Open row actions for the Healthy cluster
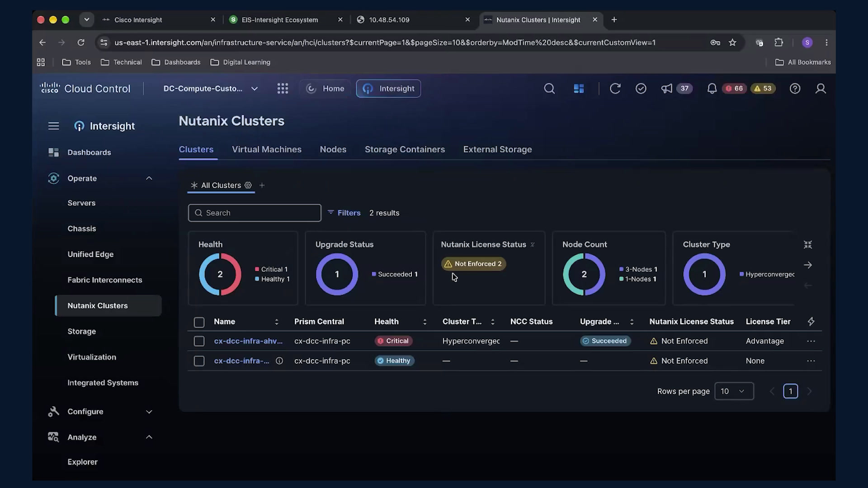868x488 pixels. click(811, 361)
